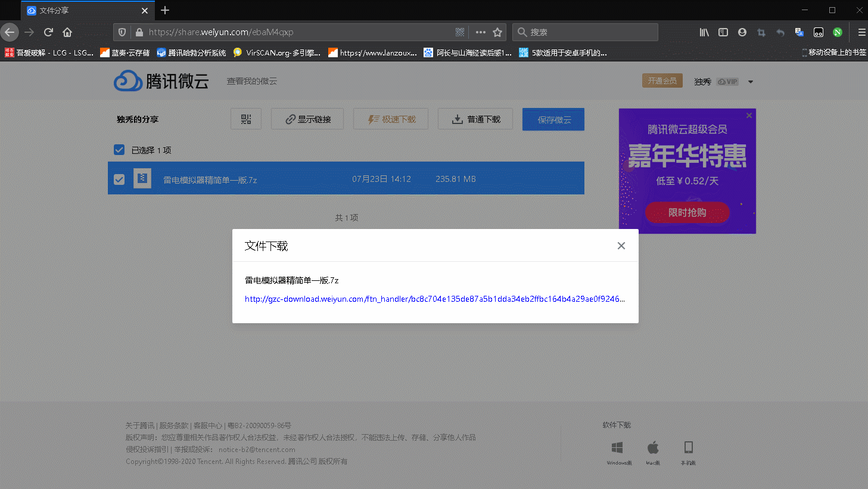Uncheck the 雷电模拟器精简单一版.7z file checkbox
Viewport: 868px width, 489px height.
click(119, 179)
